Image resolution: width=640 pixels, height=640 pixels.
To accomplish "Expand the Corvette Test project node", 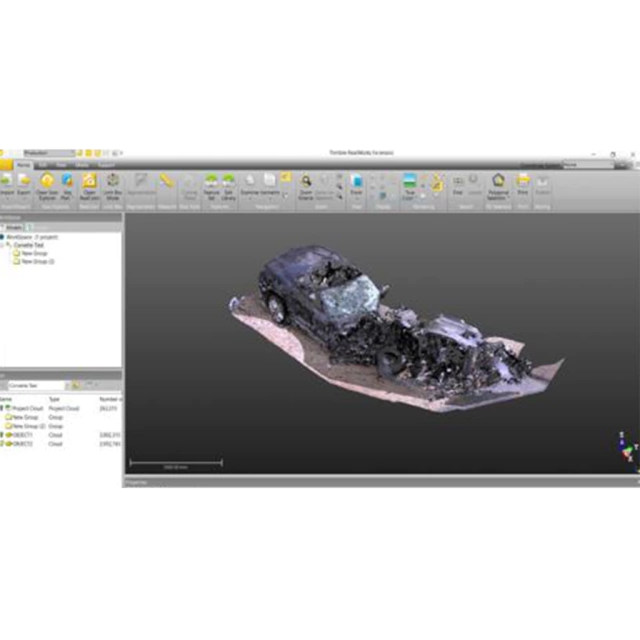I will [x=4, y=245].
